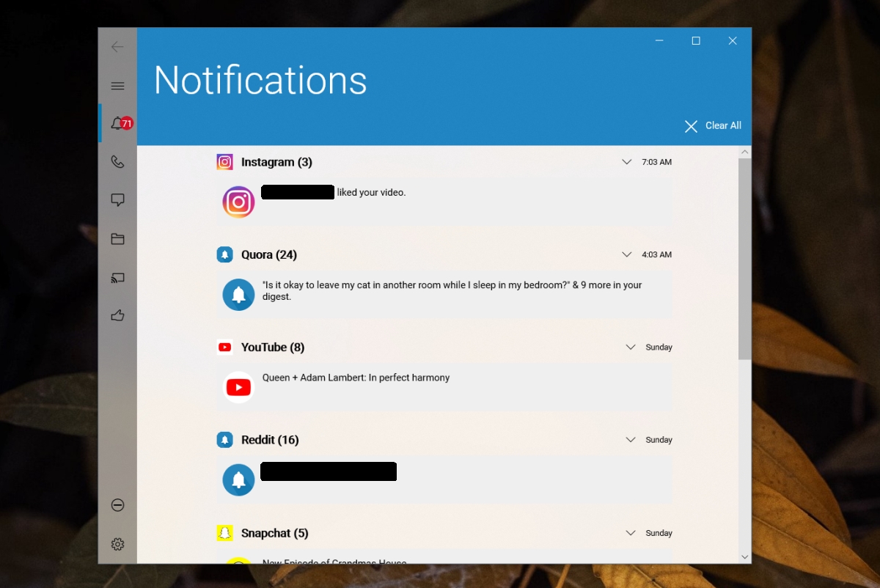The height and width of the screenshot is (588, 880).
Task: Click the Sunday timestamp on YouTube row
Action: [x=659, y=348]
